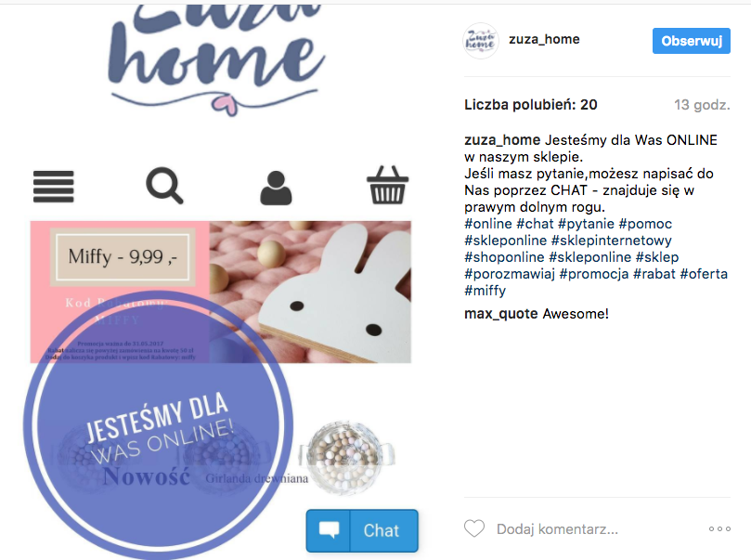Open the hamburger menu icon
Viewport: 751px width, 560px height.
coord(53,187)
